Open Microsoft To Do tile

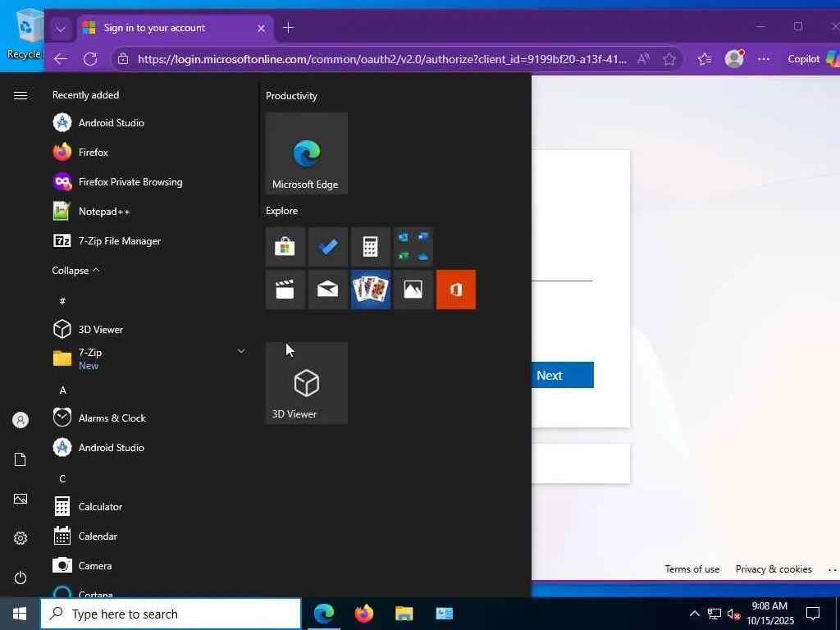328,246
